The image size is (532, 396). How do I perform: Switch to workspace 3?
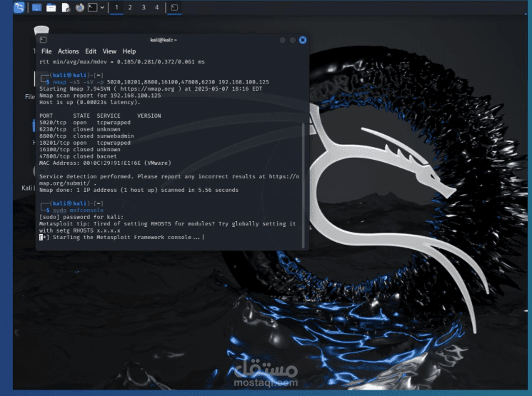[144, 7]
